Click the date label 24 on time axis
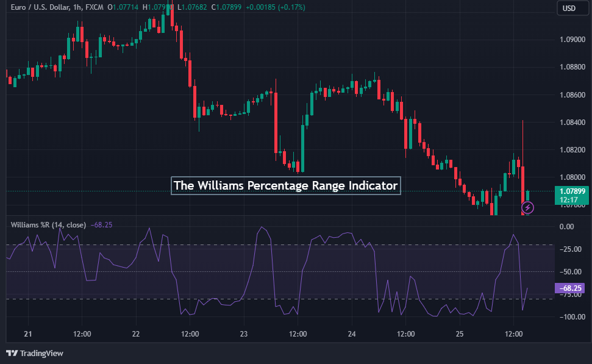Viewport: 592px width, 364px height. [352, 334]
